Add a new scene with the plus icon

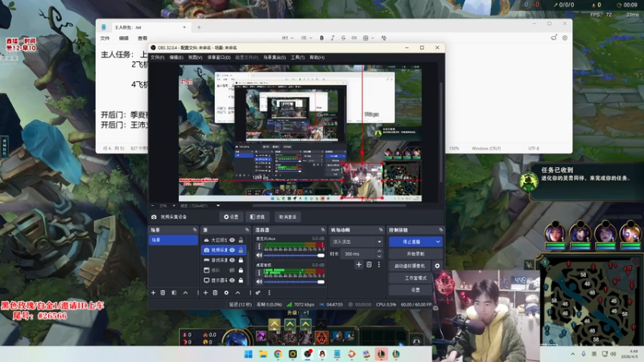pyautogui.click(x=153, y=293)
